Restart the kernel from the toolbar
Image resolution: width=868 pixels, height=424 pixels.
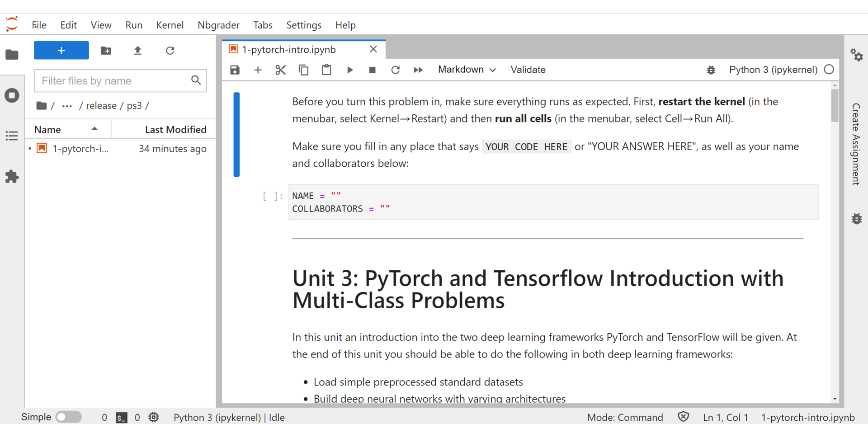[x=396, y=70]
